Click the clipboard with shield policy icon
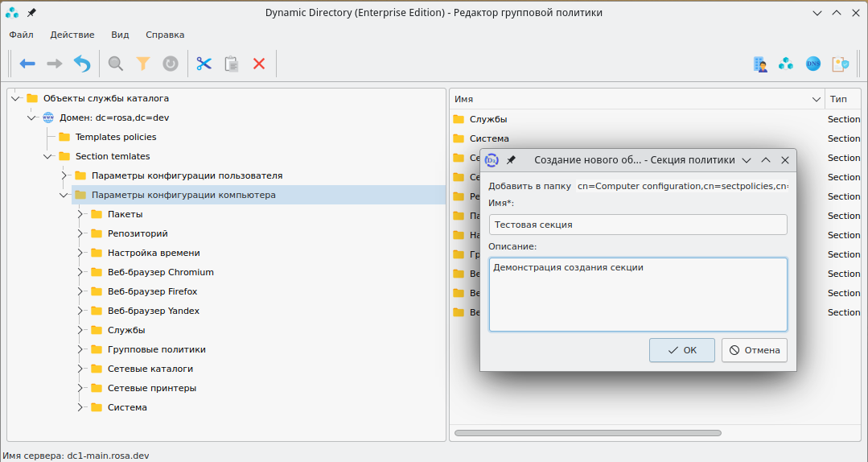868x462 pixels. tap(841, 64)
